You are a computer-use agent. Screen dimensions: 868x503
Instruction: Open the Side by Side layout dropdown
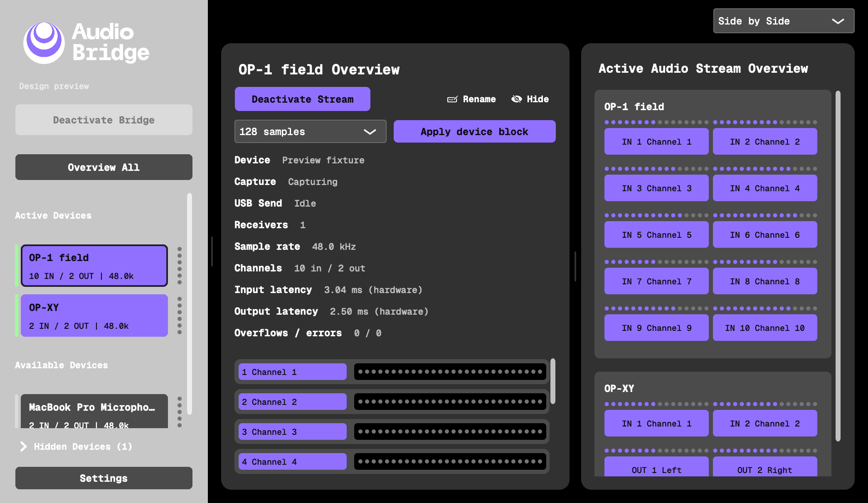784,21
